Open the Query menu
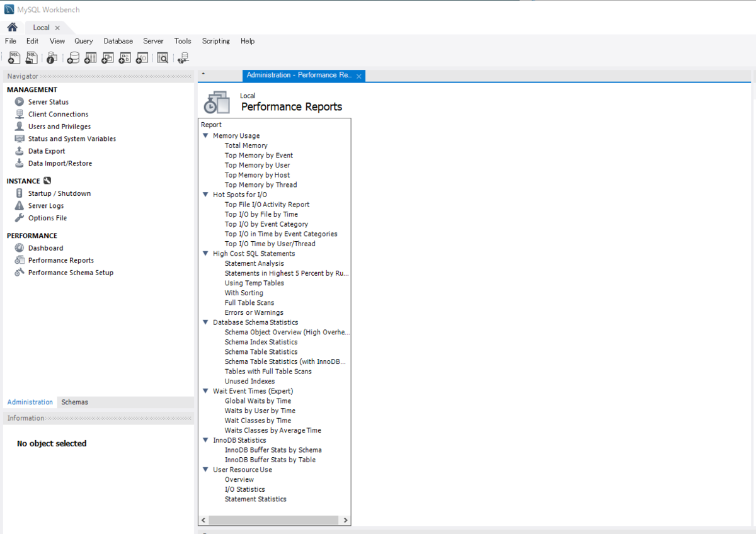Viewport: 756px width, 534px height. point(83,41)
